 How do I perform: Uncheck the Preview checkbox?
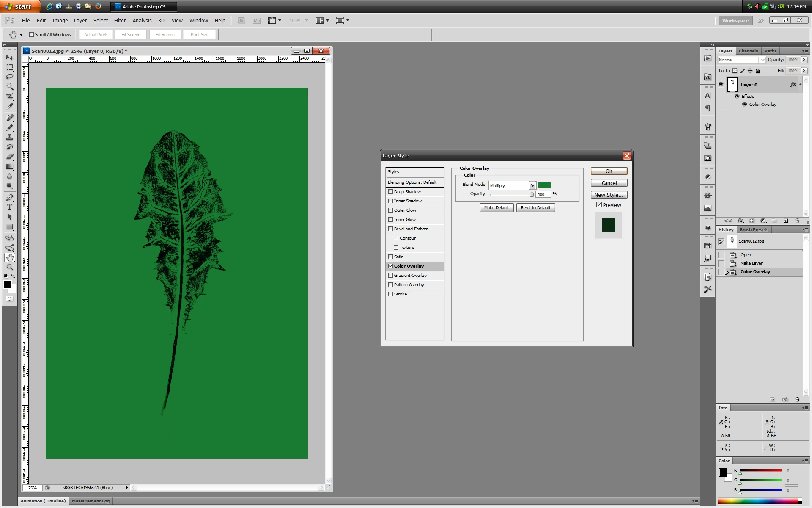click(599, 205)
